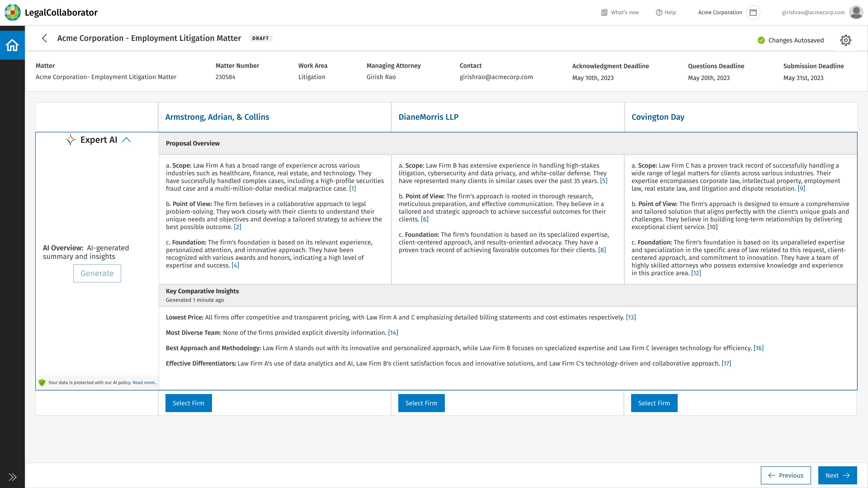Screen dimensions: 868x488
Task: Select Firm for Armstrong, Adrian, & Collins
Action: point(188,403)
